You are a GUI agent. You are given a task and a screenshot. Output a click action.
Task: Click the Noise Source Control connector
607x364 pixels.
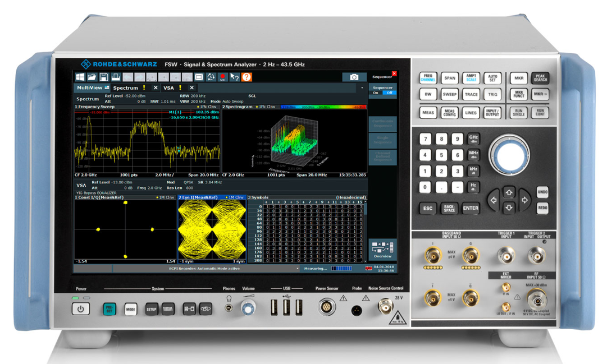[386, 306]
